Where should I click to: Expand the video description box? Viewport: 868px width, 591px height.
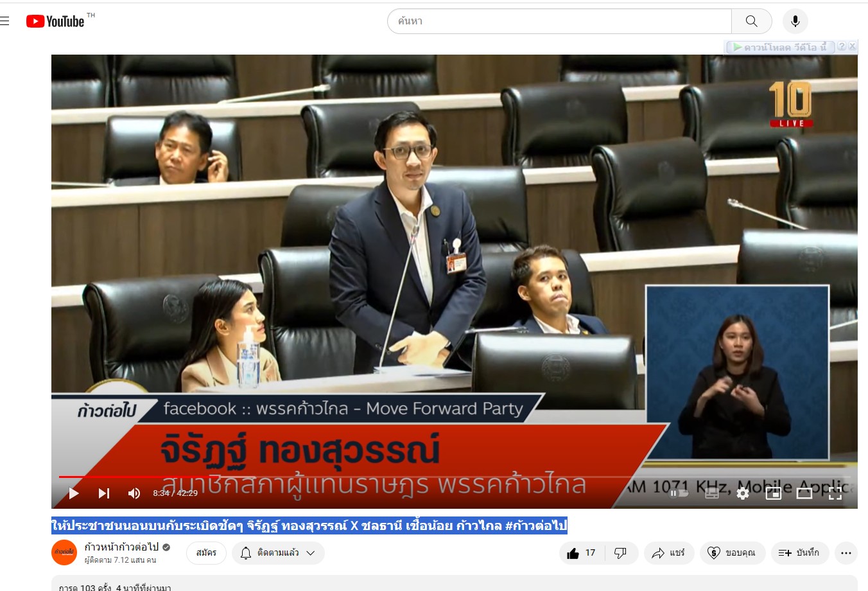click(455, 583)
